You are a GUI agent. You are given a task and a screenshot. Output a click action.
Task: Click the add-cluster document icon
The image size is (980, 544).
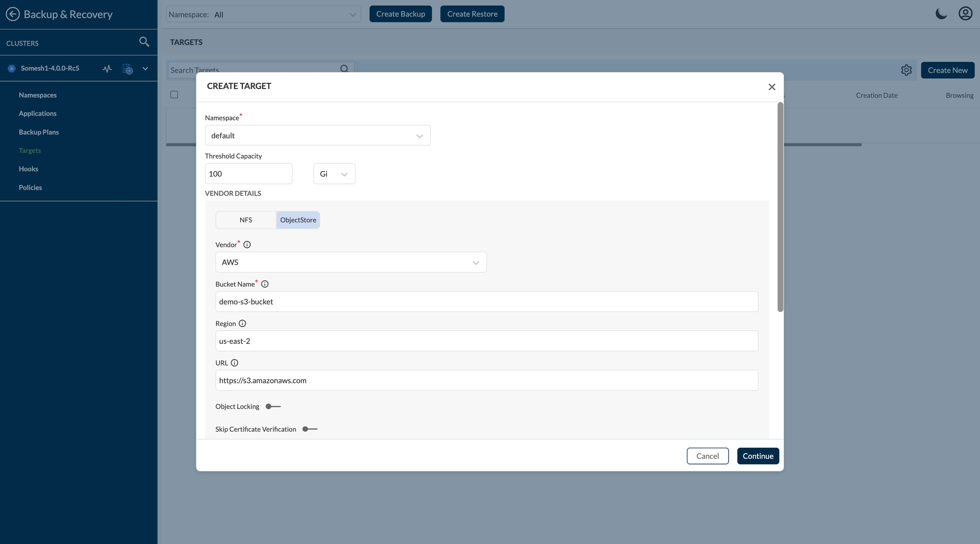click(x=127, y=69)
